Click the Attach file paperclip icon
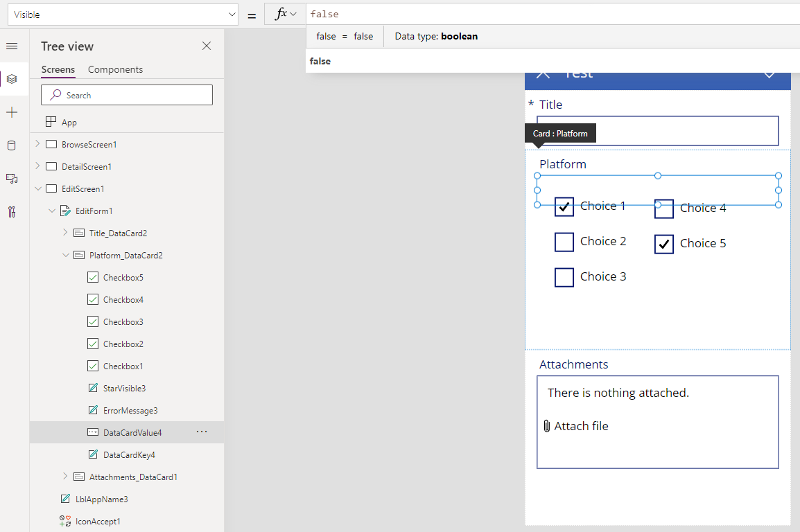The height and width of the screenshot is (532, 800). (x=546, y=425)
